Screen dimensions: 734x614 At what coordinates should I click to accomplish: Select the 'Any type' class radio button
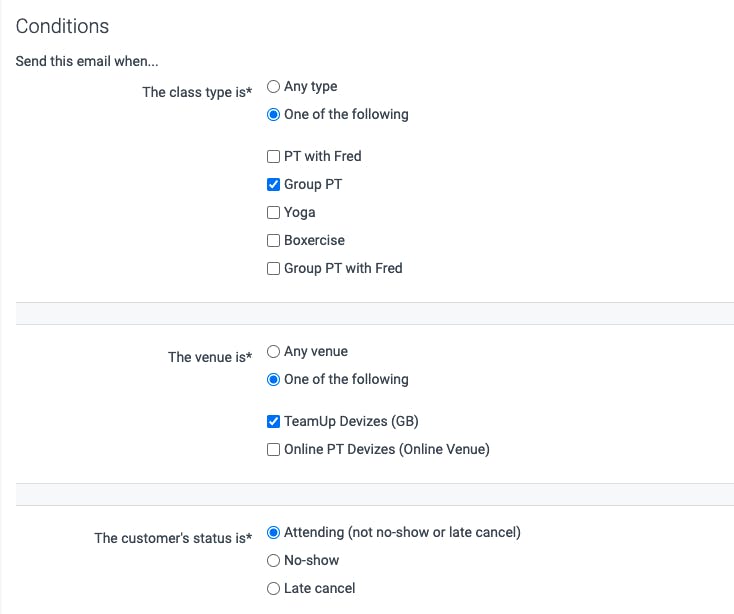[273, 87]
